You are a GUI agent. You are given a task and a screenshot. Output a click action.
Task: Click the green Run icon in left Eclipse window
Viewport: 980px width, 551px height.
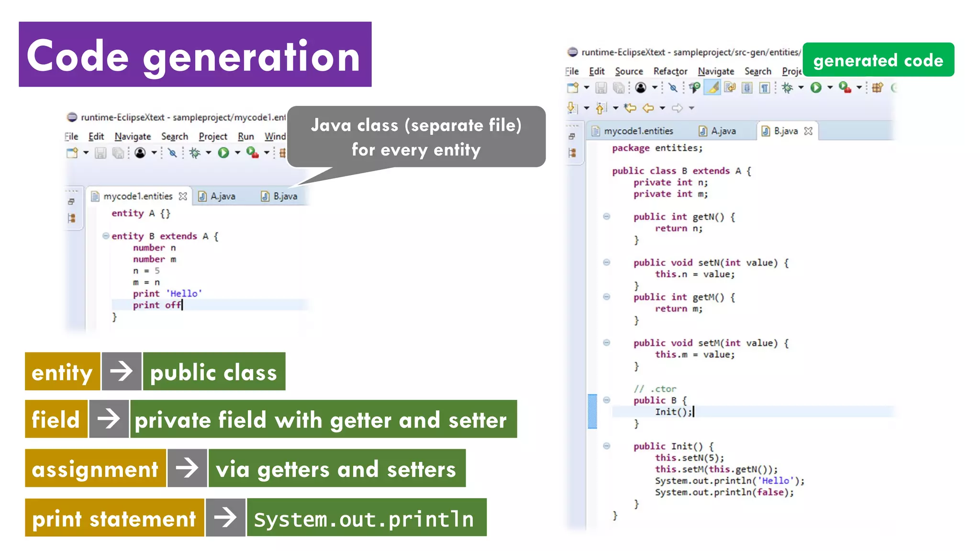tap(223, 153)
